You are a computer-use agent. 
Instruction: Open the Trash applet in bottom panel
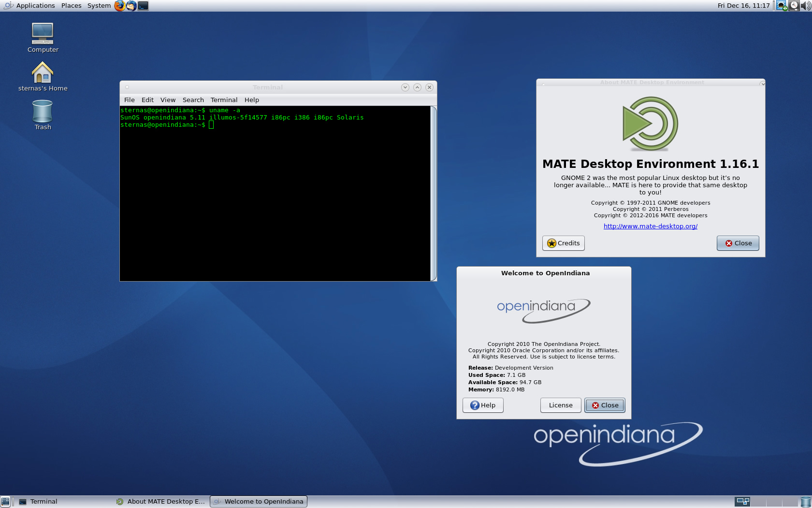pos(806,502)
